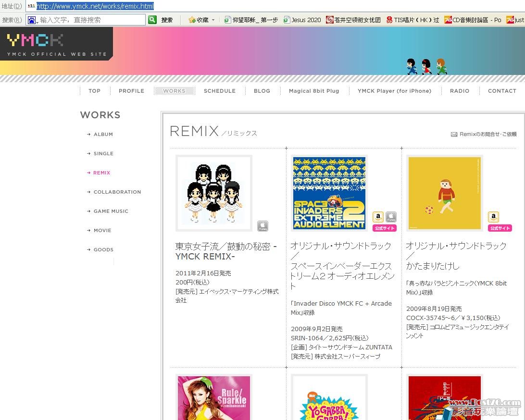The image size is (525, 420).
Task: Select COLLABORATION in Works sidebar
Action: 117,192
